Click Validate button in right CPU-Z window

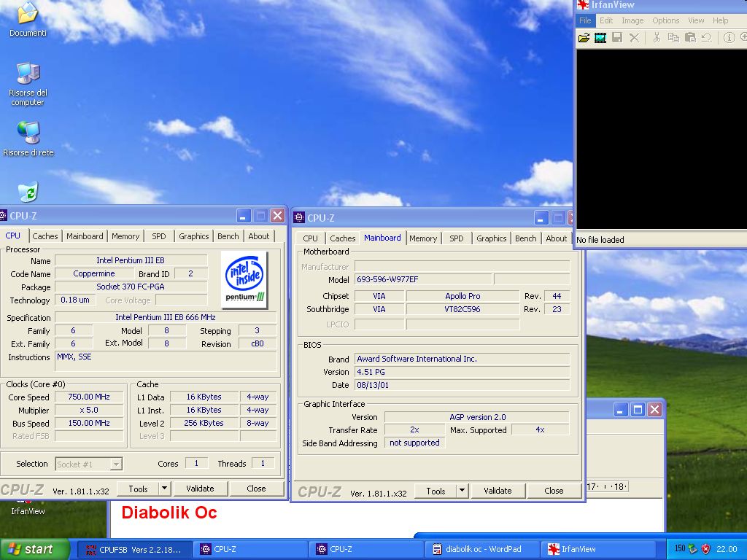498,491
